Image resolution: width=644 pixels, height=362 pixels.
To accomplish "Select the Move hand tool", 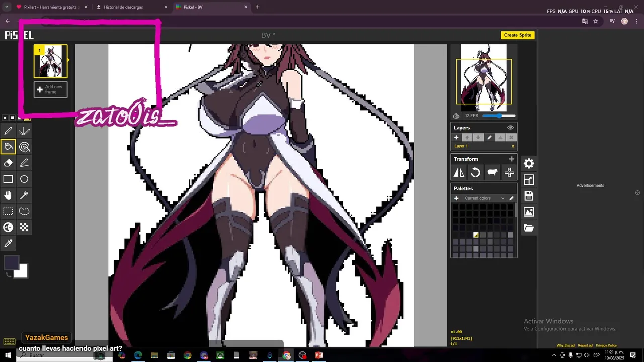I will 8,196.
